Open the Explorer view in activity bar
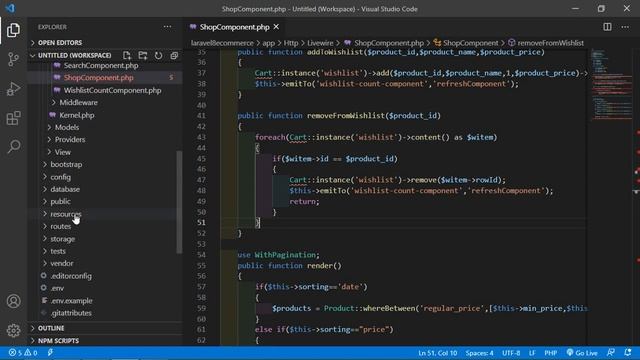The image size is (640, 360). (x=13, y=30)
